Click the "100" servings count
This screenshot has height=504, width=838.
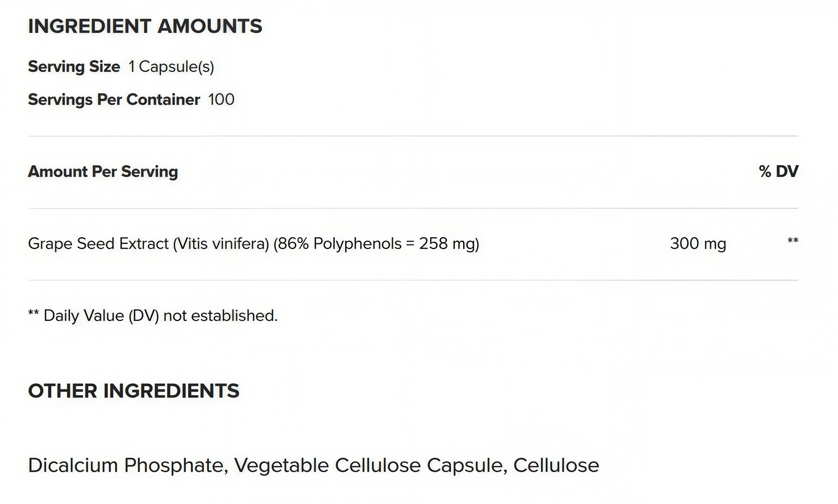pyautogui.click(x=221, y=99)
